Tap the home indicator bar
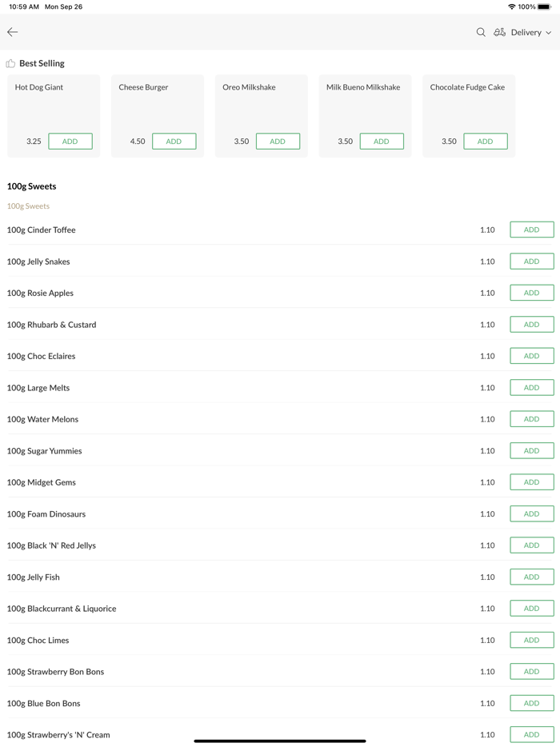 280,741
